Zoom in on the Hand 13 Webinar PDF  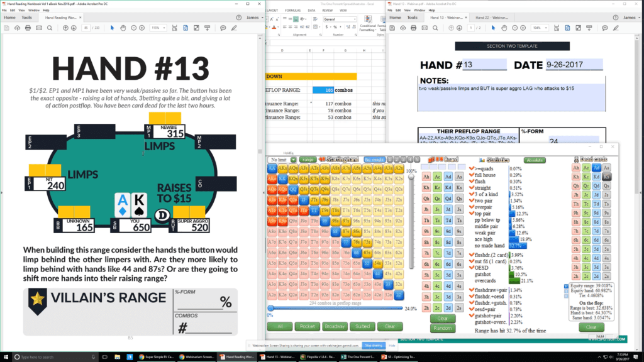523,28
